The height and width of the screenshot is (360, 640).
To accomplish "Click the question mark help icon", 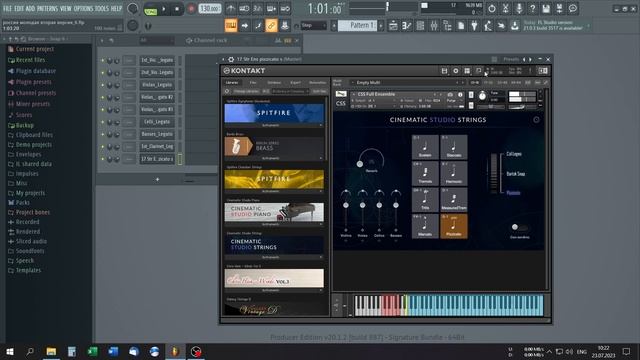I will [532, 8].
